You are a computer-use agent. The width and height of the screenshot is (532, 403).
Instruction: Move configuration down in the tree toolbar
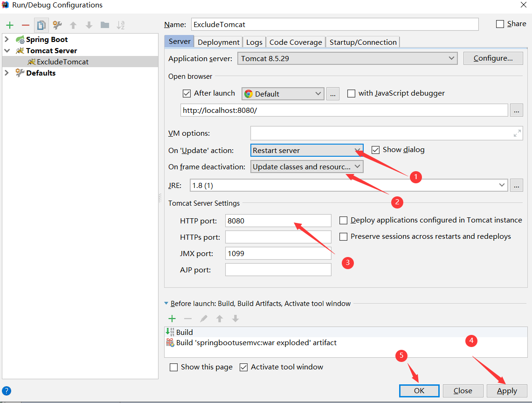89,25
